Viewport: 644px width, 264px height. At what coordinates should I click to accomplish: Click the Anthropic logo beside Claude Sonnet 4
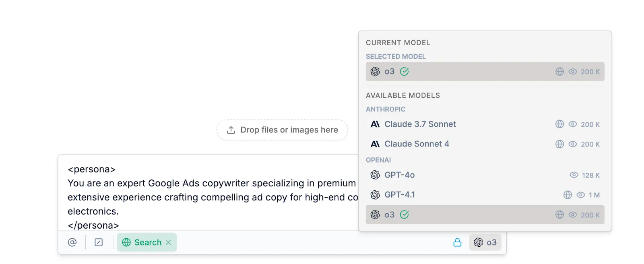point(375,144)
